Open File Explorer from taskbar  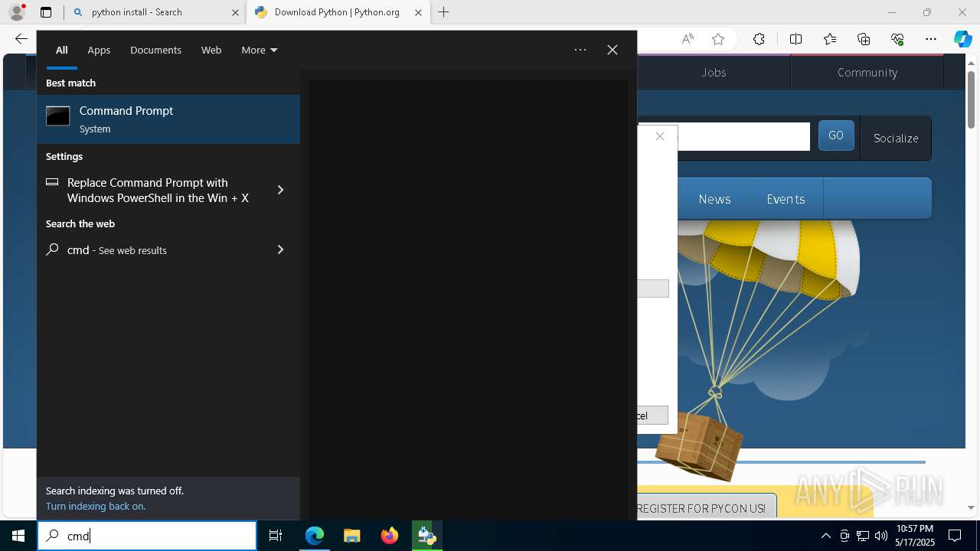pos(352,536)
